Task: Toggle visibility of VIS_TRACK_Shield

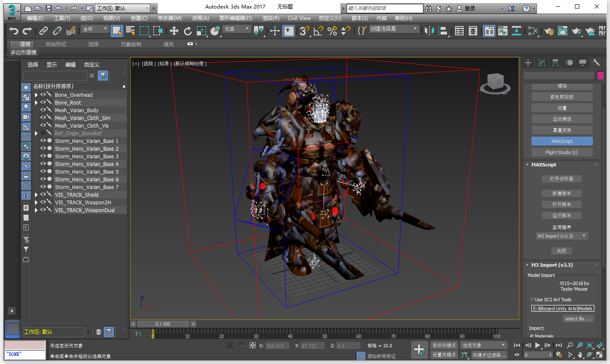Action: 43,194
